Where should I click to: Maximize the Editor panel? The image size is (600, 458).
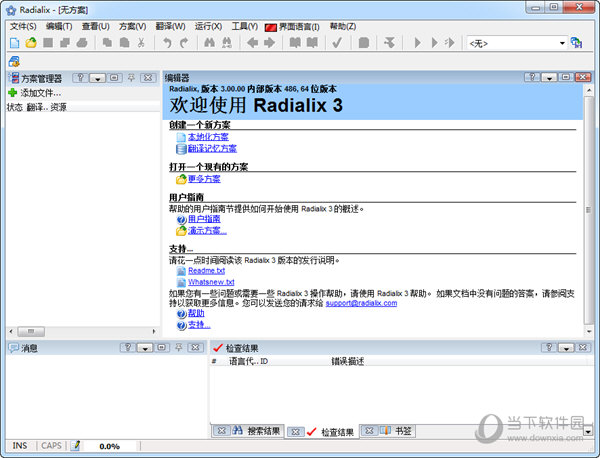point(566,77)
